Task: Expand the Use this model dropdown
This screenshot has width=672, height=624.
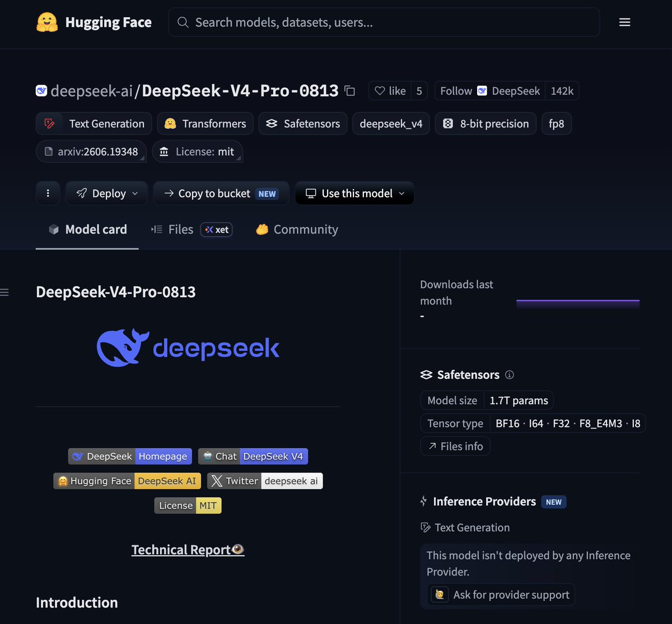Action: tap(354, 193)
